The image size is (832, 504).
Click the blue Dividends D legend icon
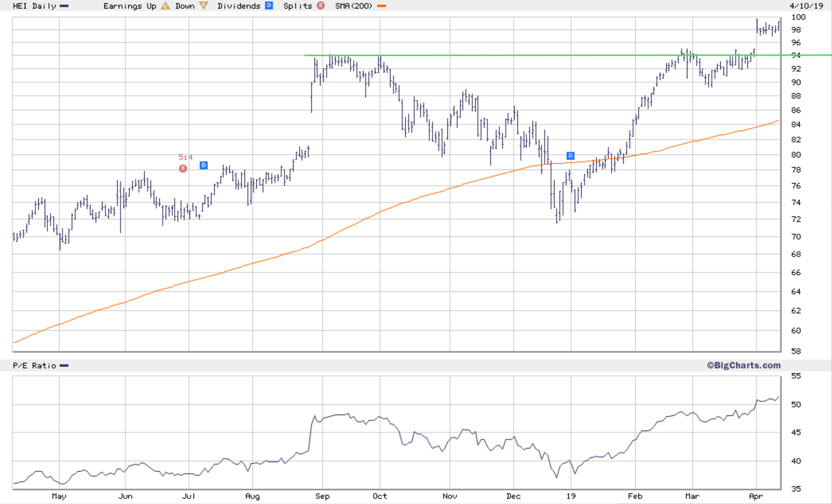(x=269, y=5)
